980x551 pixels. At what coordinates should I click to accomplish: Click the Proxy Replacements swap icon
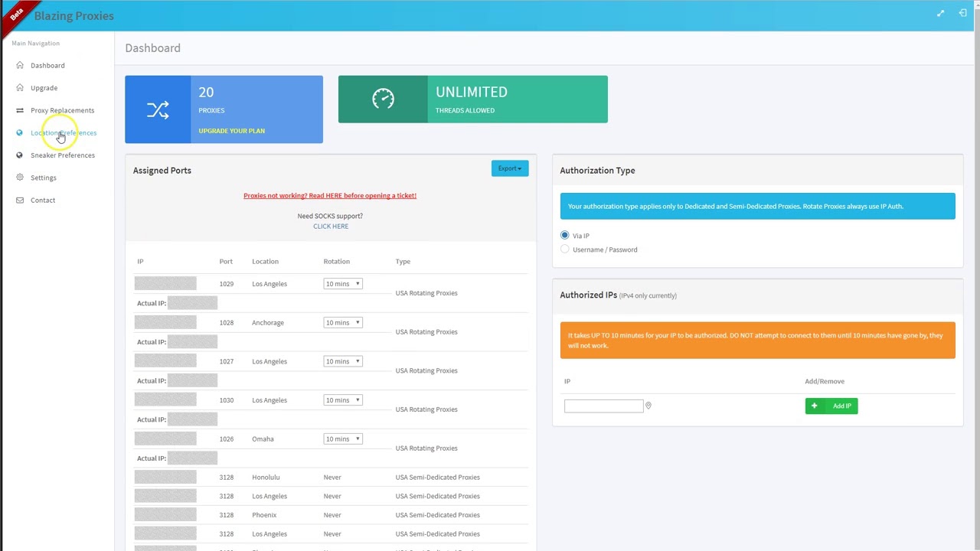20,110
